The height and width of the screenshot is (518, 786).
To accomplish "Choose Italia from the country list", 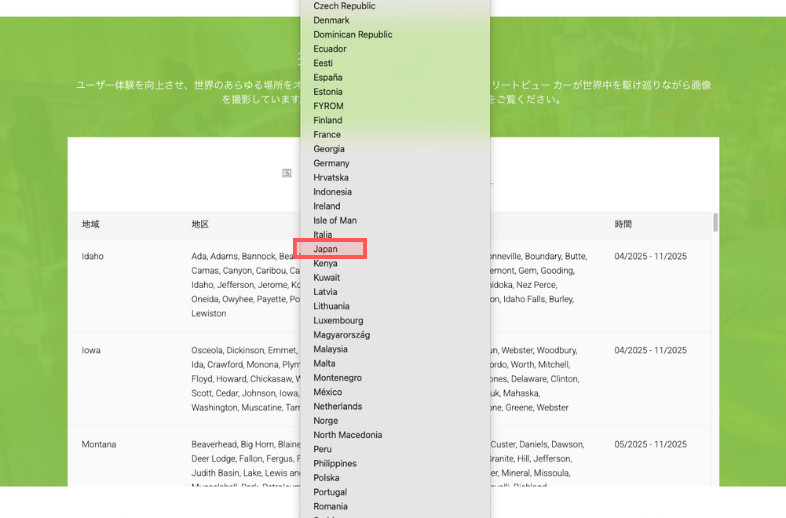I will tap(323, 234).
